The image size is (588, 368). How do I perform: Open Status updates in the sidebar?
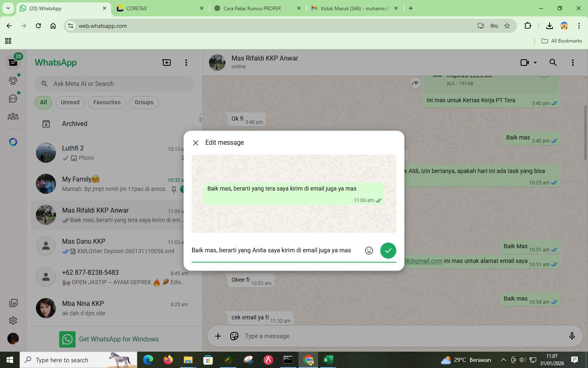tap(13, 81)
